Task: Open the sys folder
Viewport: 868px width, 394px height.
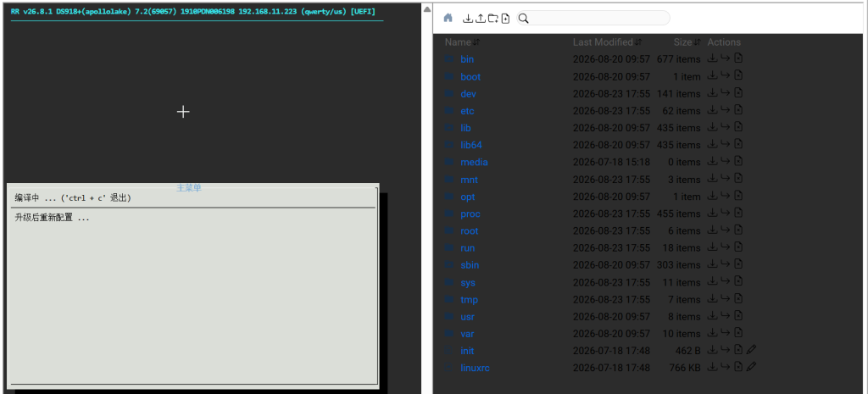Action: point(468,282)
